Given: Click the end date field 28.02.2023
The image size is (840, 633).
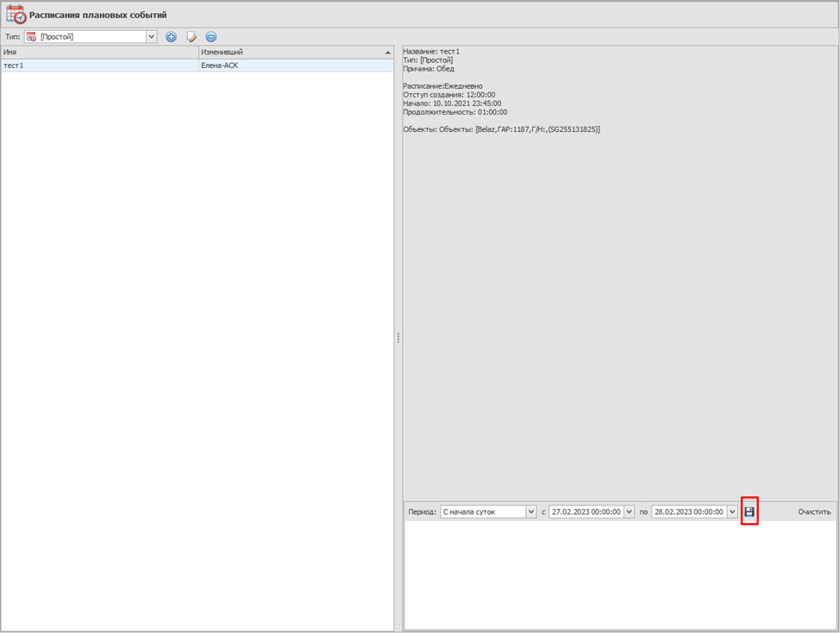Looking at the screenshot, I should coord(688,512).
